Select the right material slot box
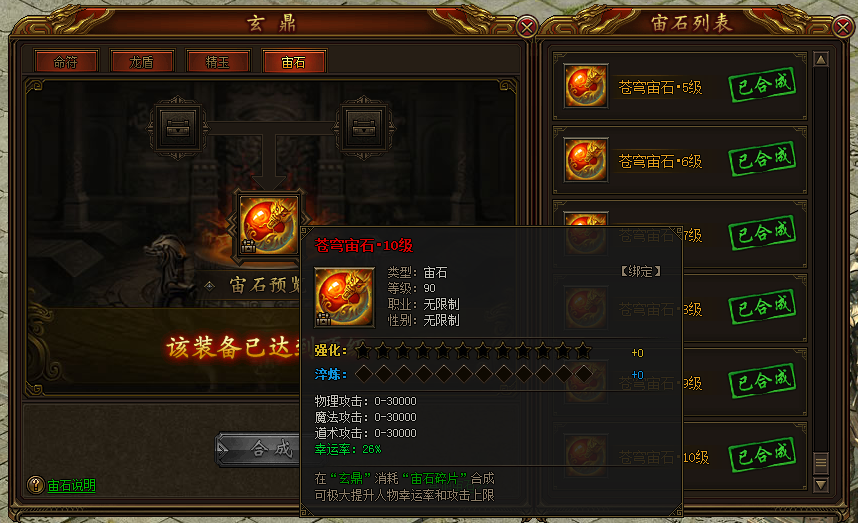This screenshot has height=523, width=858. point(364,128)
